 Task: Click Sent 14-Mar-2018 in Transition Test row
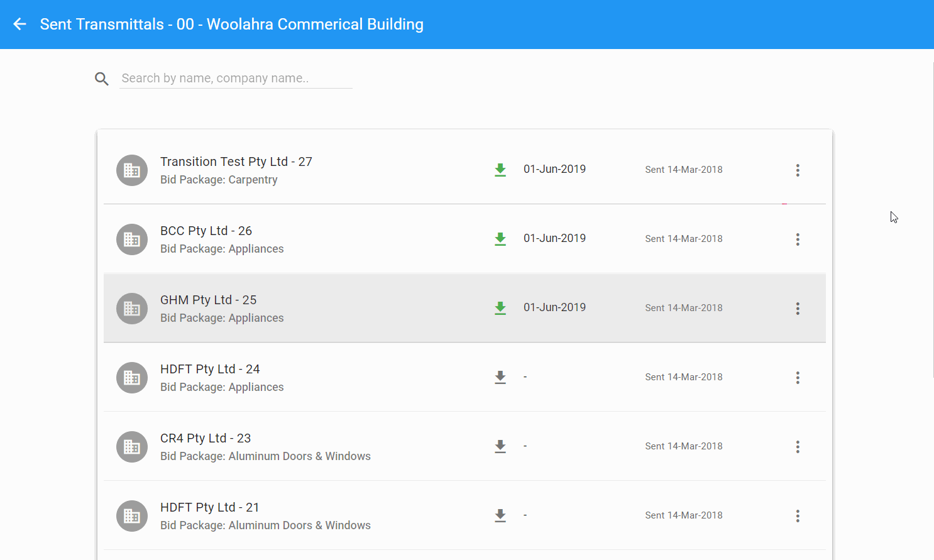pyautogui.click(x=684, y=170)
